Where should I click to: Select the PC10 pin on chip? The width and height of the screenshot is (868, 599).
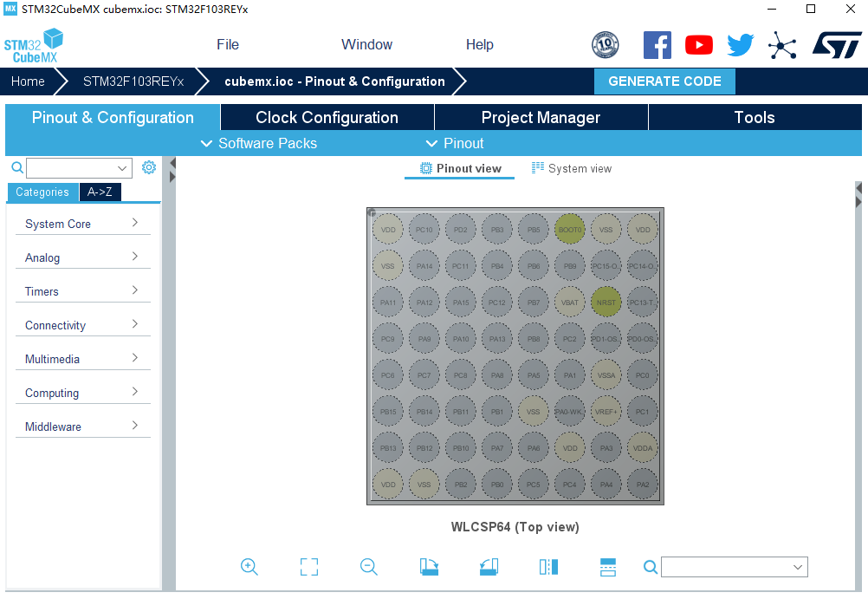[424, 230]
